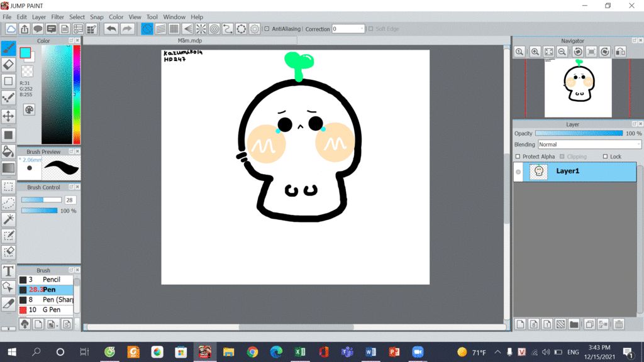Click the Navigator canvas thumbnail
Image resolution: width=644 pixels, height=362 pixels.
pyautogui.click(x=578, y=88)
